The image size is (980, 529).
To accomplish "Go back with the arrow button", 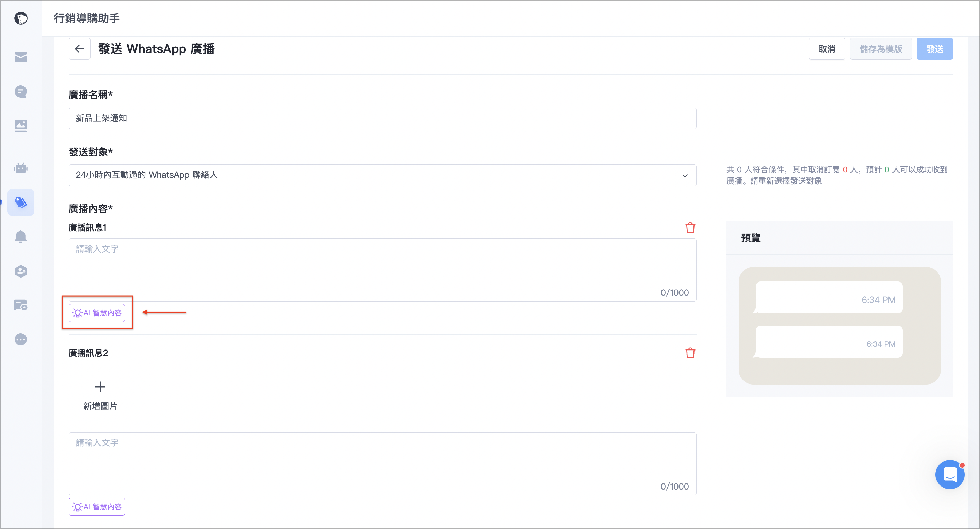I will pyautogui.click(x=80, y=49).
